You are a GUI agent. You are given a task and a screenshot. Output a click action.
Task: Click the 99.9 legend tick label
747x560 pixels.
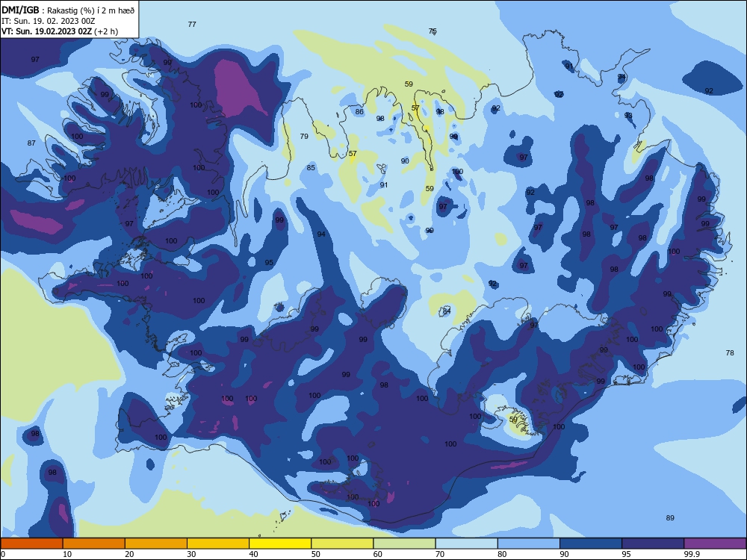[x=691, y=554]
